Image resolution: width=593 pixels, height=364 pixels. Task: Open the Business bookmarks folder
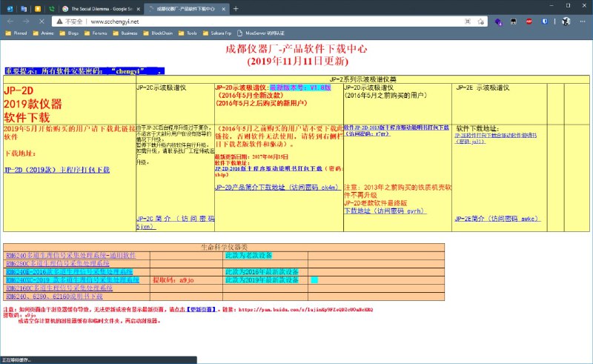pyautogui.click(x=125, y=33)
